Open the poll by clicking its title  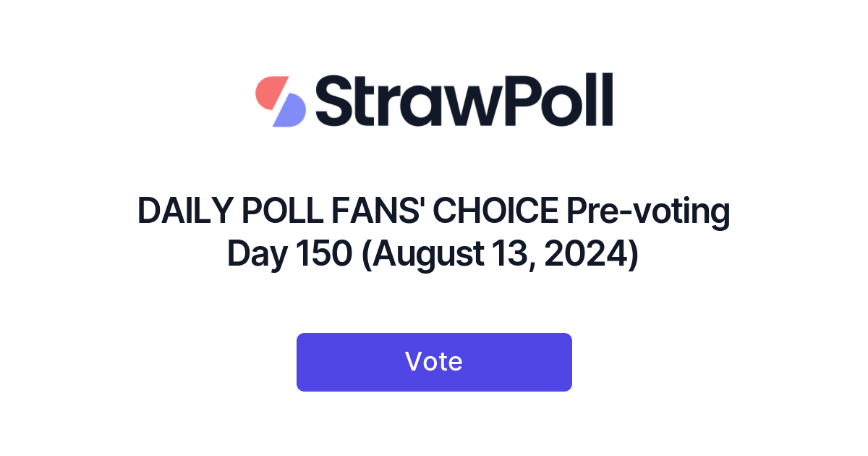click(x=434, y=232)
